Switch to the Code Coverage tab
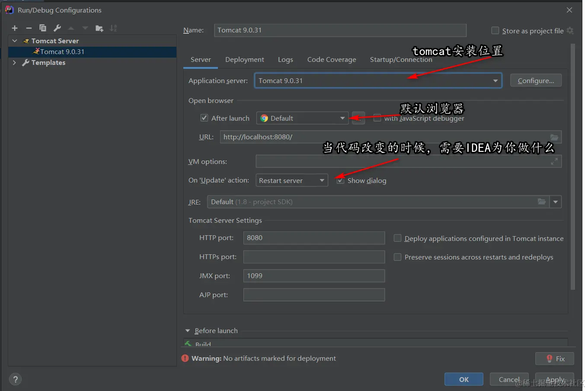The height and width of the screenshot is (391, 588). [332, 60]
